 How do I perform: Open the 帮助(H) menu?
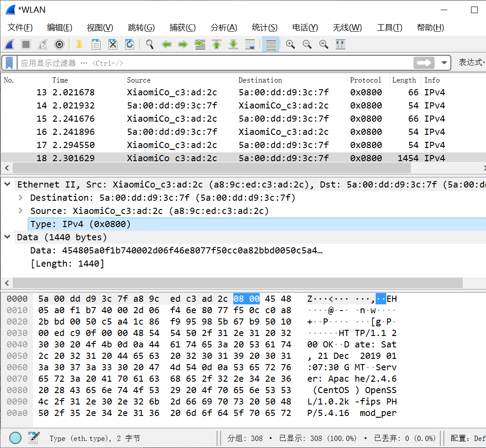(x=430, y=28)
